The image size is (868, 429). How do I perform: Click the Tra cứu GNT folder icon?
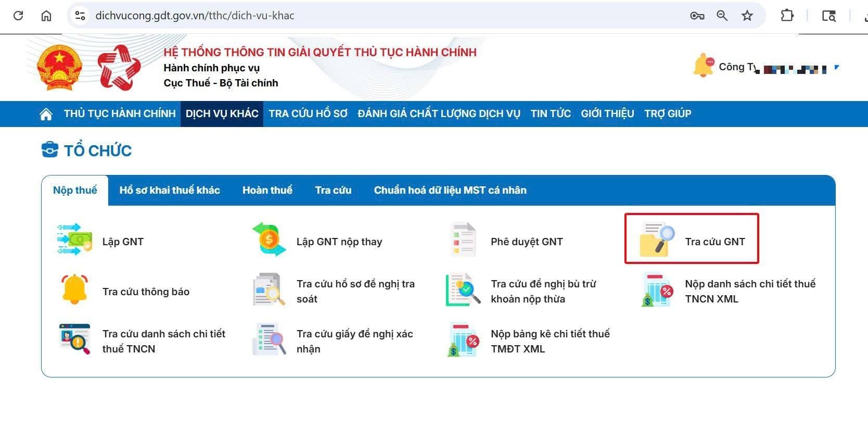click(x=657, y=239)
